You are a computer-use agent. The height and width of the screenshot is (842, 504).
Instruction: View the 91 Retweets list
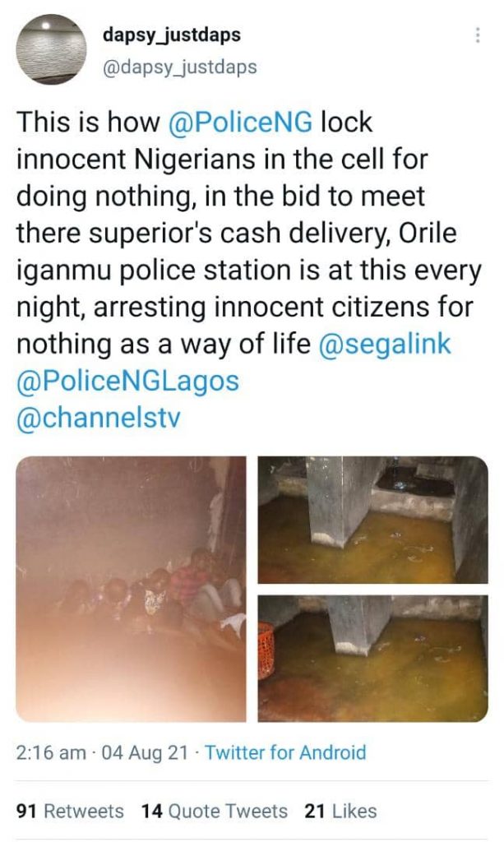click(x=70, y=811)
